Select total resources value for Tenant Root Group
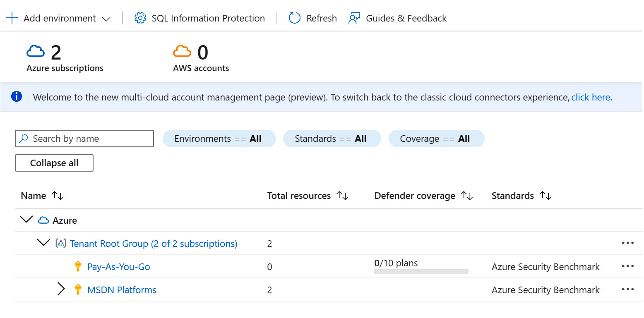644x318 pixels. (x=270, y=244)
